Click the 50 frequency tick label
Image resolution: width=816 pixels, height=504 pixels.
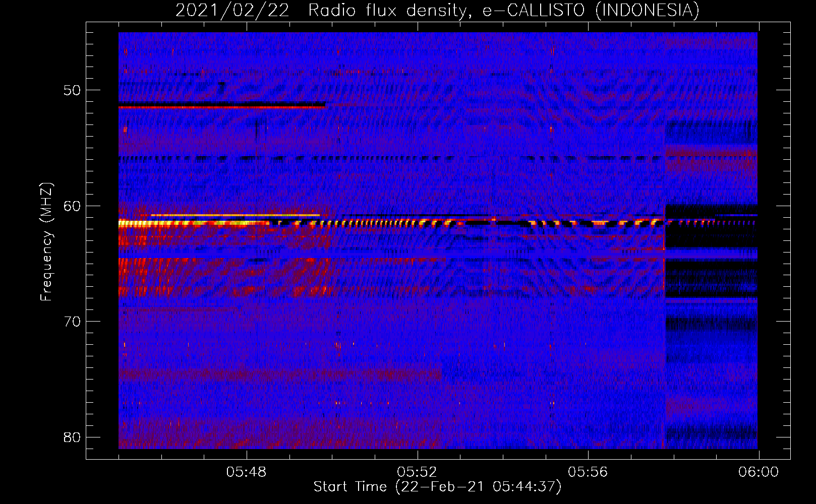pyautogui.click(x=72, y=90)
